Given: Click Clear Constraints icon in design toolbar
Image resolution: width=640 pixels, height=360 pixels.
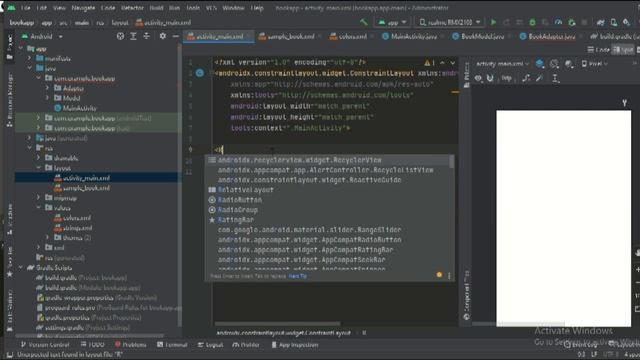Looking at the screenshot, I should point(526,78).
